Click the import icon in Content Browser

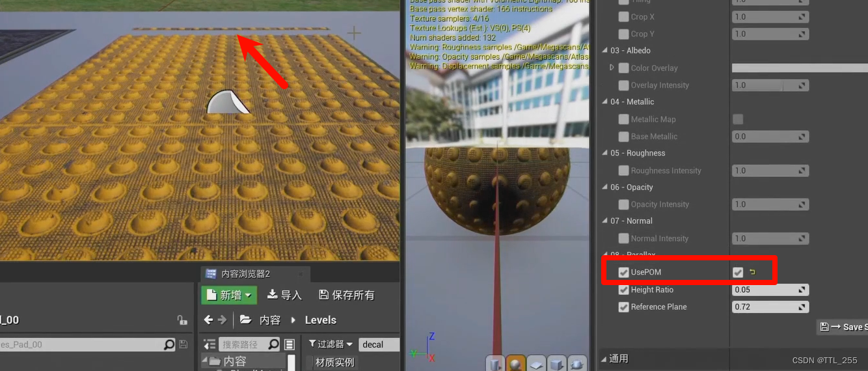[x=273, y=295]
